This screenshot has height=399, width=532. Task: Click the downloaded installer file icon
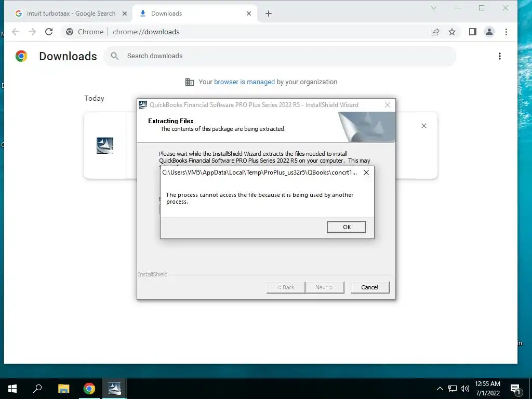[x=105, y=145]
